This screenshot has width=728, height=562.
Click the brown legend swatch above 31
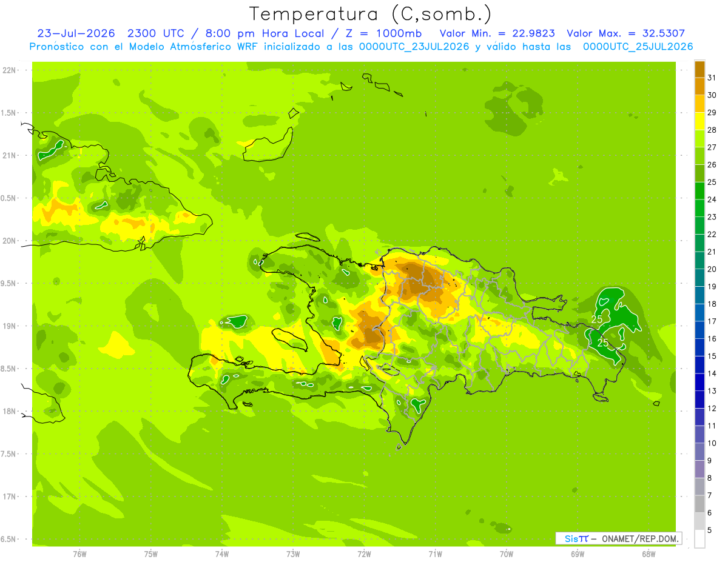coord(699,69)
